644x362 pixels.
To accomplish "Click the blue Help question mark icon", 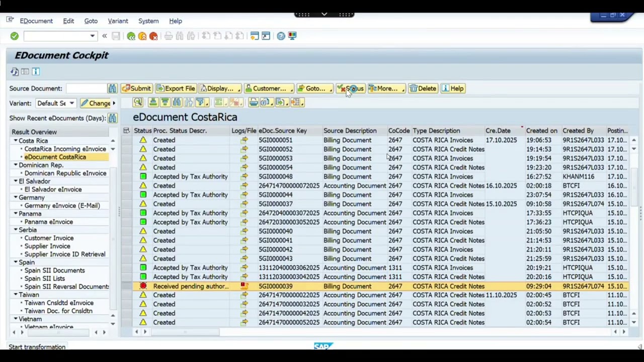I will 281,36.
